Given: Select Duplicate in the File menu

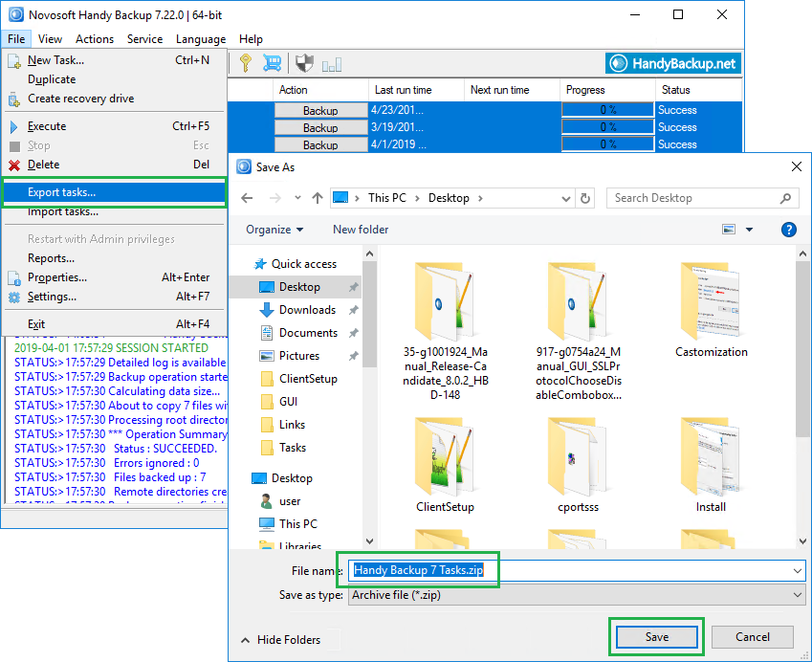Looking at the screenshot, I should click(x=115, y=79).
